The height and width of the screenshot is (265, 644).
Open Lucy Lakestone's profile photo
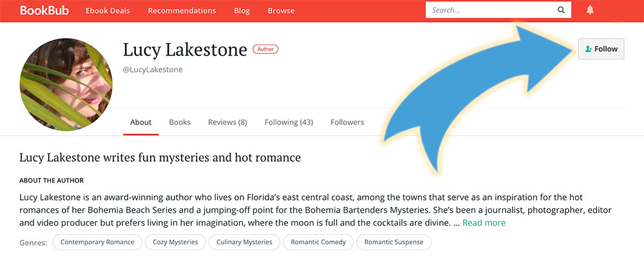click(66, 84)
